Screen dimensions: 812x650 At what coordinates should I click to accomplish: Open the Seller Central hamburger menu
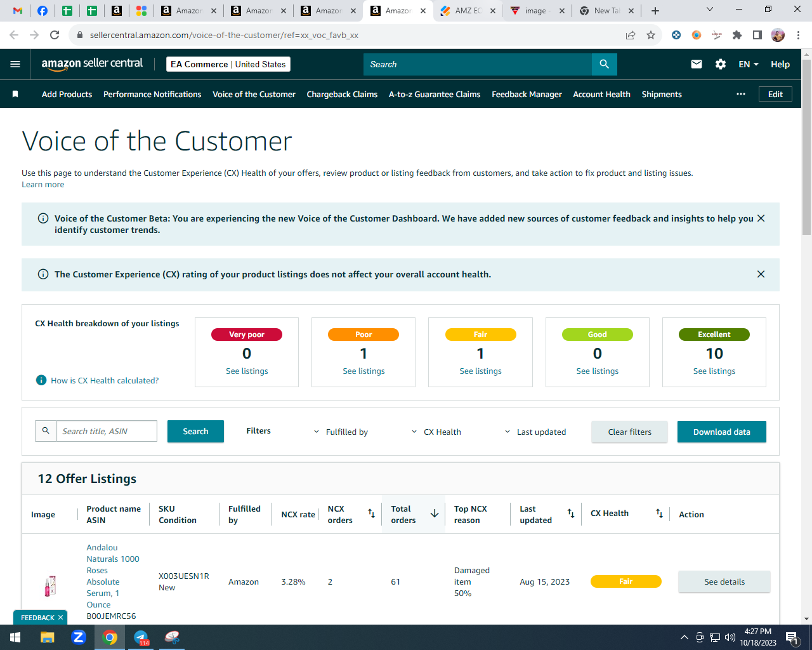click(15, 64)
